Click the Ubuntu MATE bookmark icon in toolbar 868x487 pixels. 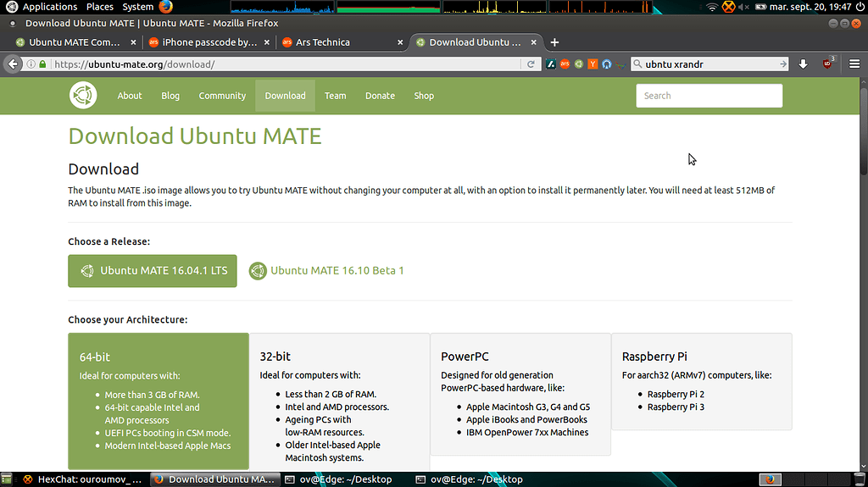[578, 64]
